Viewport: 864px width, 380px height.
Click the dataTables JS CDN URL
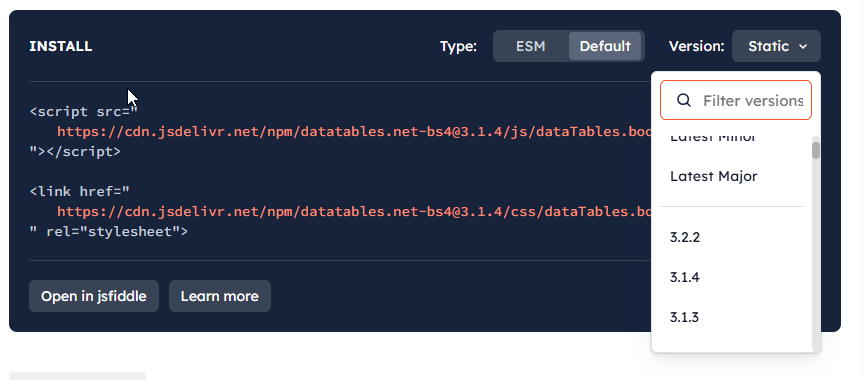354,132
